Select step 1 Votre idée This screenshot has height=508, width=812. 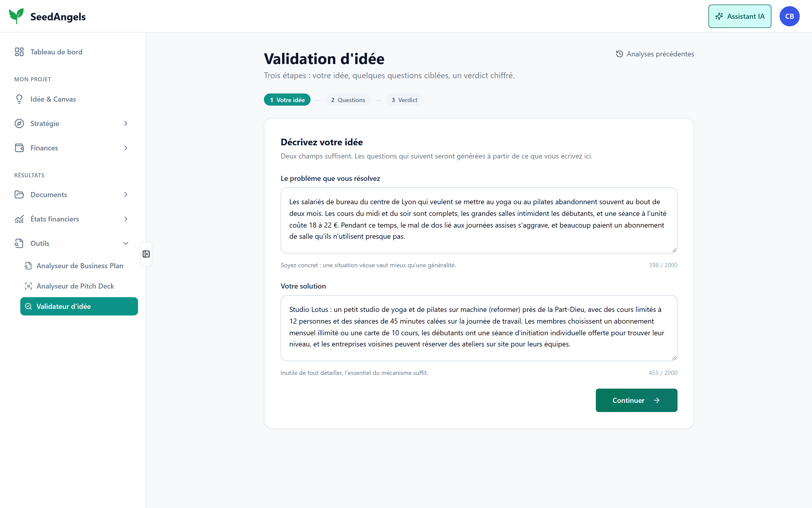[x=287, y=100]
